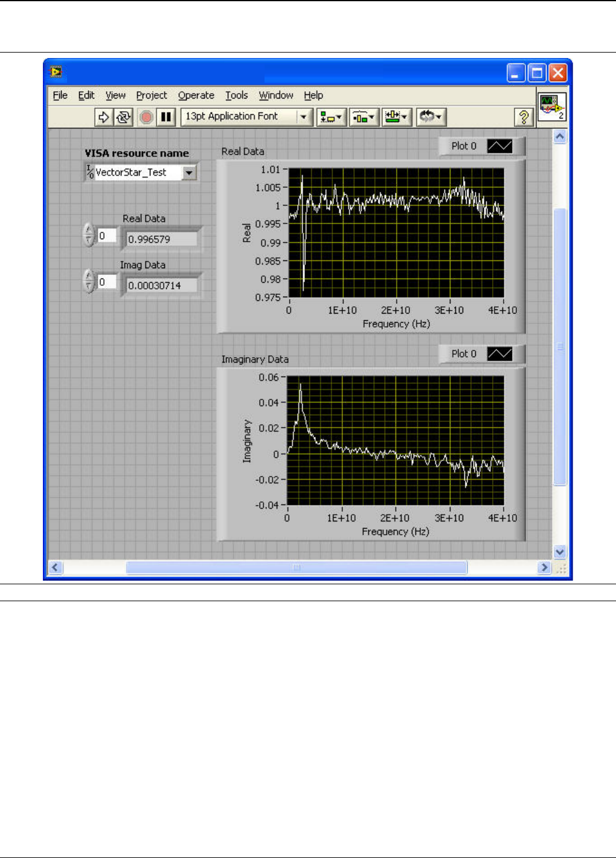Click Plot 0 label of Real Data graph
Viewport: 616px width, 858px height.
pyautogui.click(x=464, y=146)
